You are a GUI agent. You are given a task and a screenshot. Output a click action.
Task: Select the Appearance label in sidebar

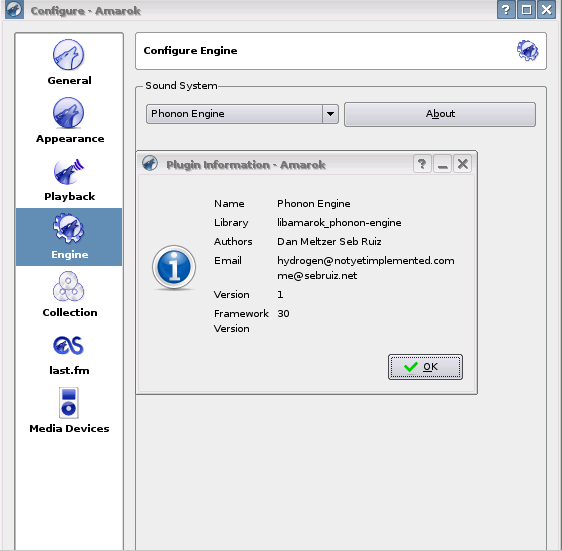70,139
